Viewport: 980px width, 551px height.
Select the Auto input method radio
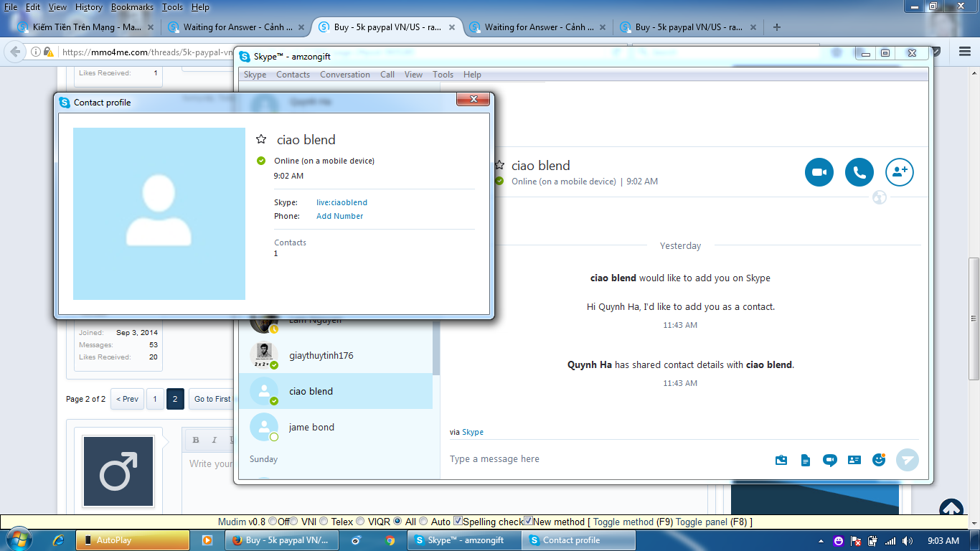[x=423, y=522]
